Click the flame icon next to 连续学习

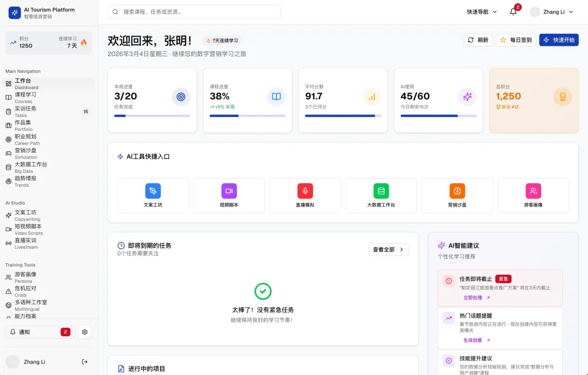click(84, 43)
